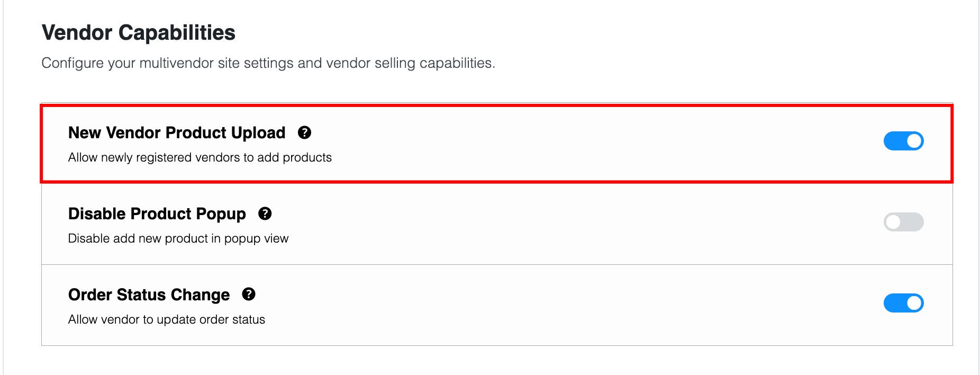The height and width of the screenshot is (375, 980).
Task: Select the question mark icon for Disable Product Popup
Action: (x=265, y=214)
